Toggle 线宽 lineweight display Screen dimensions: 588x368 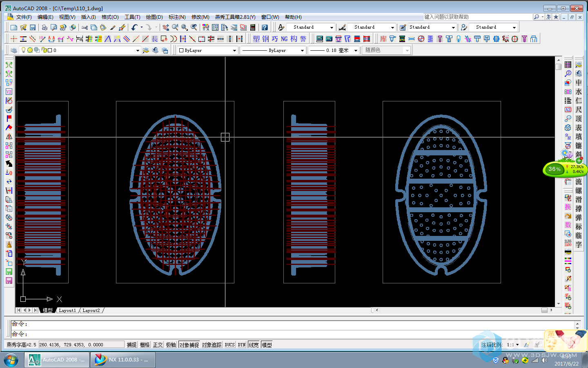point(254,345)
